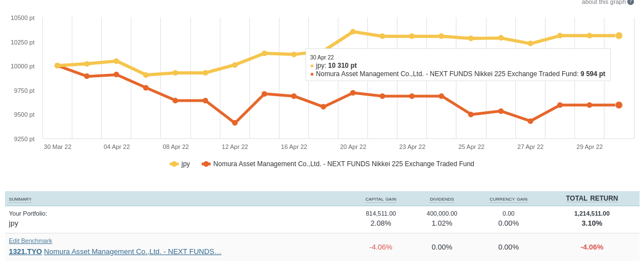Click the 'about this graph' help icon

(631, 2)
